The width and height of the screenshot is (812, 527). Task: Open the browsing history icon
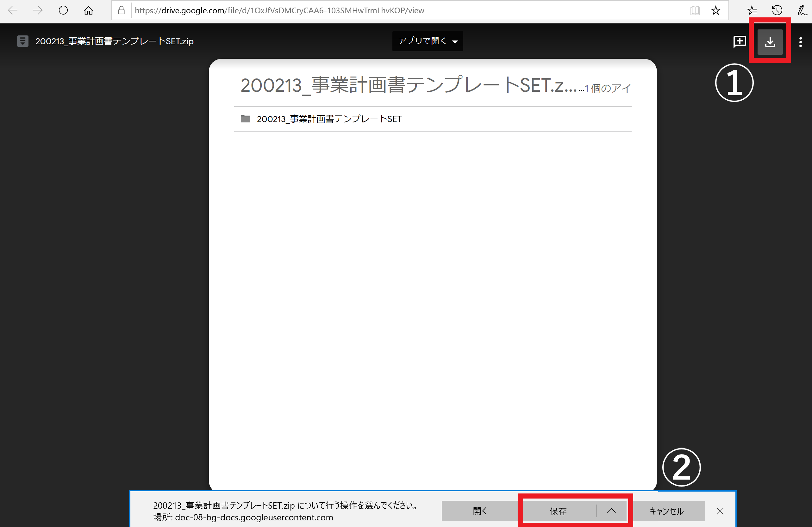(777, 10)
